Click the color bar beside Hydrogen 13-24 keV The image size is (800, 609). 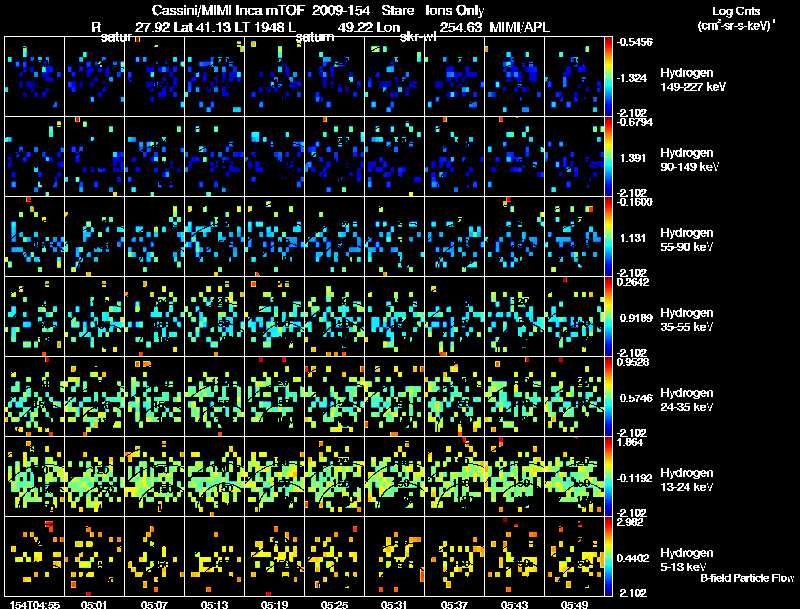pos(608,476)
